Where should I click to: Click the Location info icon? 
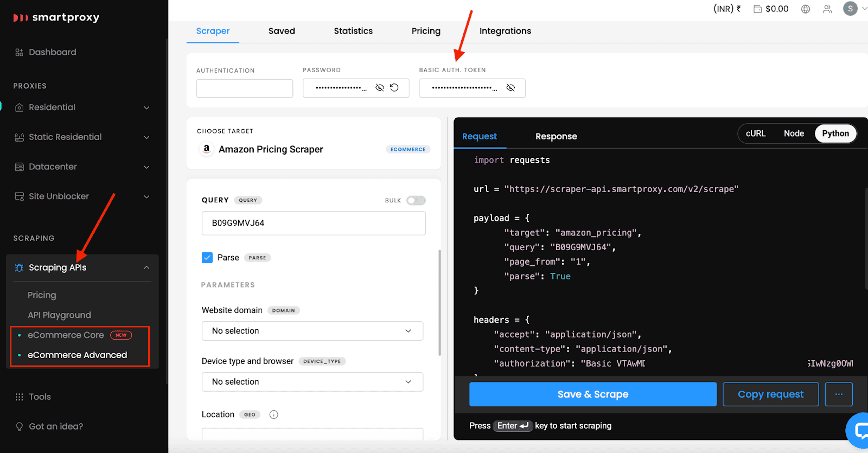(274, 414)
